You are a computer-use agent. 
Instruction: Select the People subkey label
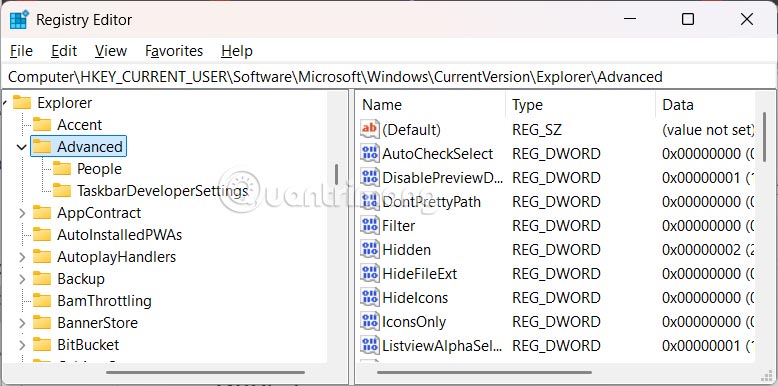click(x=99, y=169)
